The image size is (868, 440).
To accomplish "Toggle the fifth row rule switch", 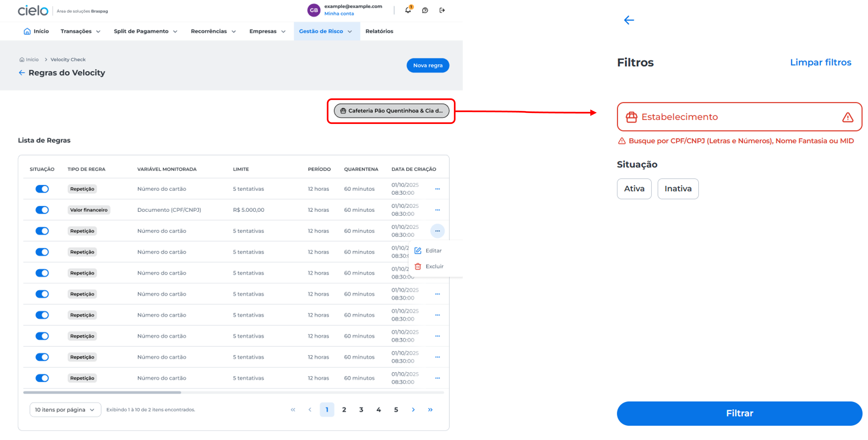I will pyautogui.click(x=42, y=273).
